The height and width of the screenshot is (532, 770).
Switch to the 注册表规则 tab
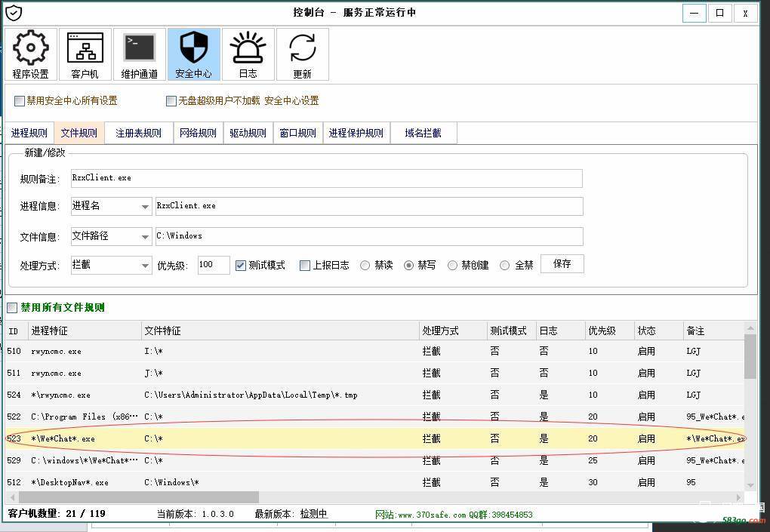[138, 134]
